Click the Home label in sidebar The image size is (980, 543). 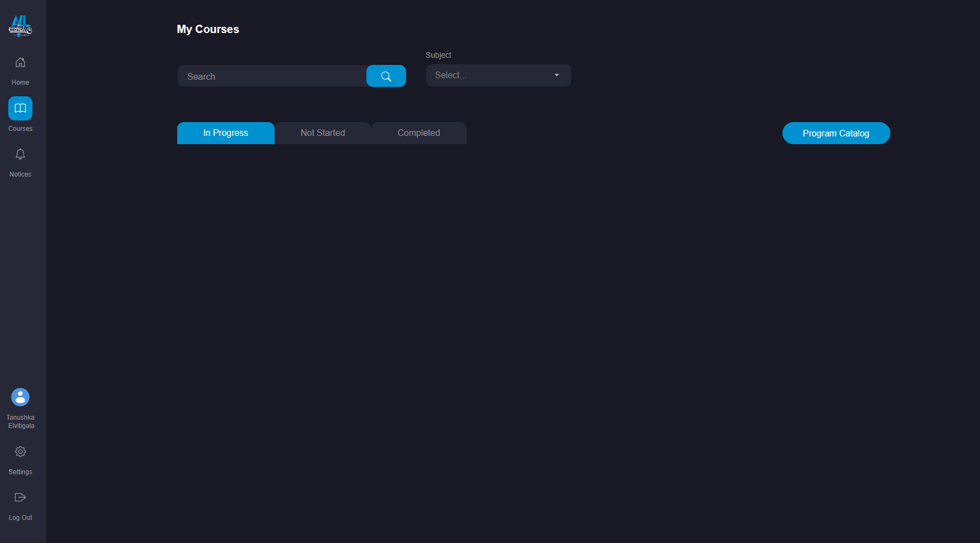tap(20, 83)
